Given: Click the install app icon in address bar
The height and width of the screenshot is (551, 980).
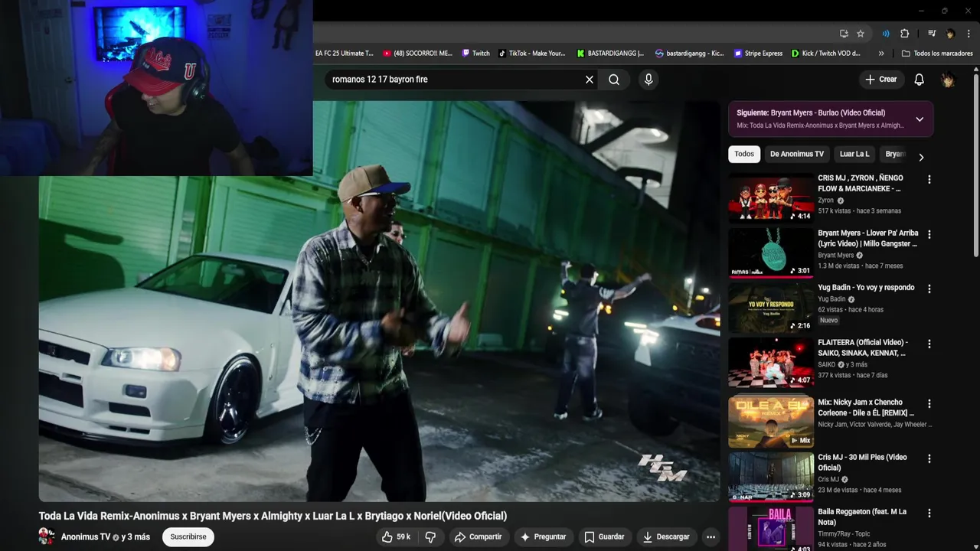Looking at the screenshot, I should [x=844, y=34].
